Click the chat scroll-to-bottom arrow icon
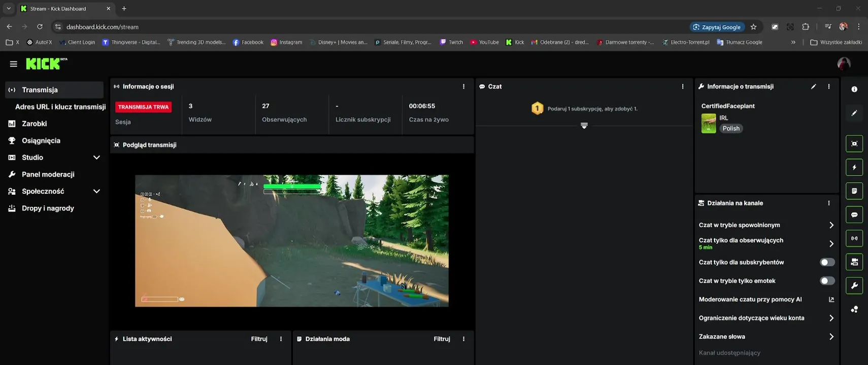The image size is (868, 365). pos(584,125)
